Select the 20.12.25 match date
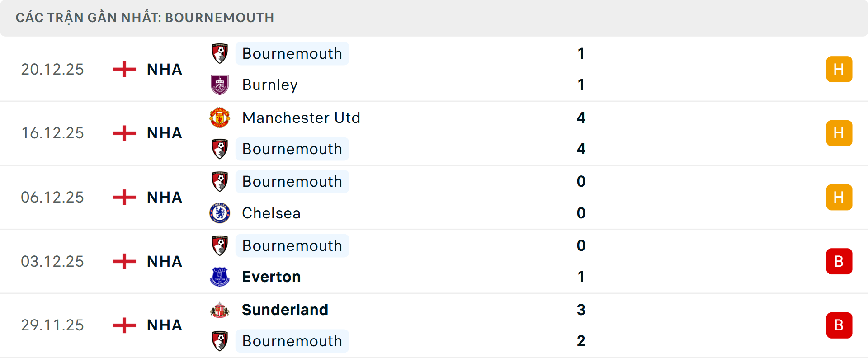 pos(52,69)
